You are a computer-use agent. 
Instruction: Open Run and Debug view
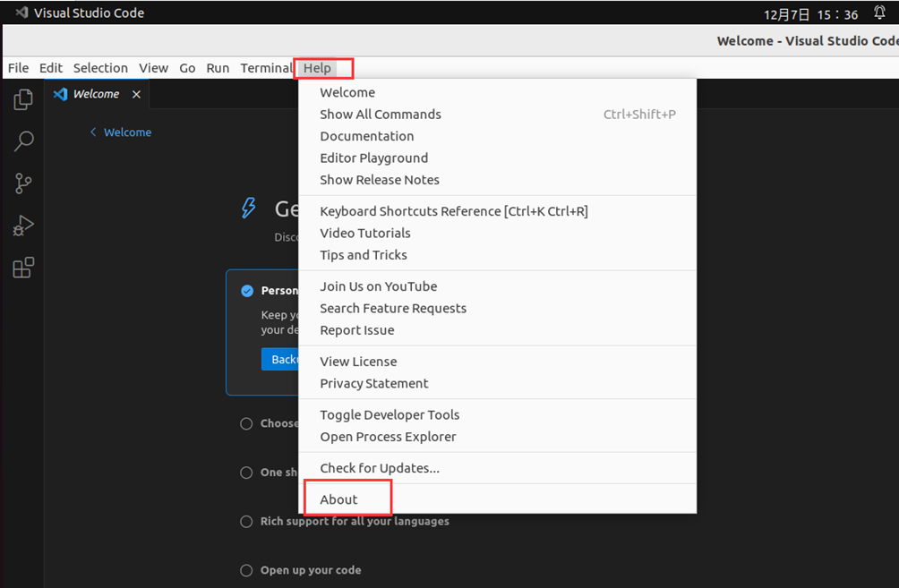(23, 226)
